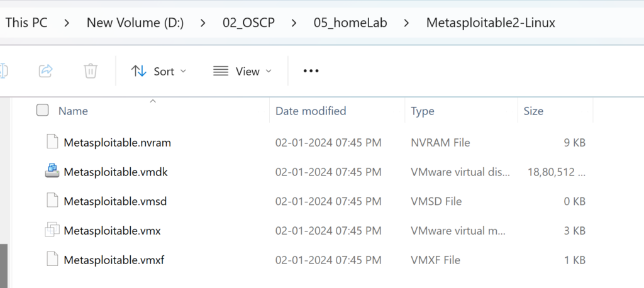Select the Metasploitable.vmx file name

112,231
